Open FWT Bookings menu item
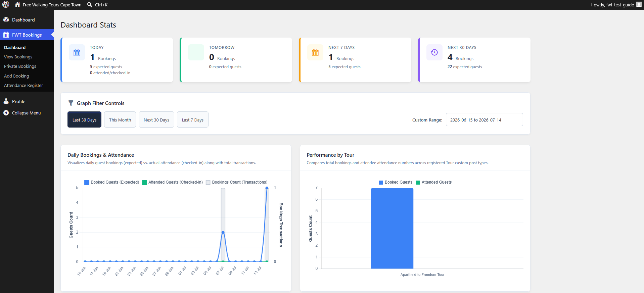 pos(27,35)
